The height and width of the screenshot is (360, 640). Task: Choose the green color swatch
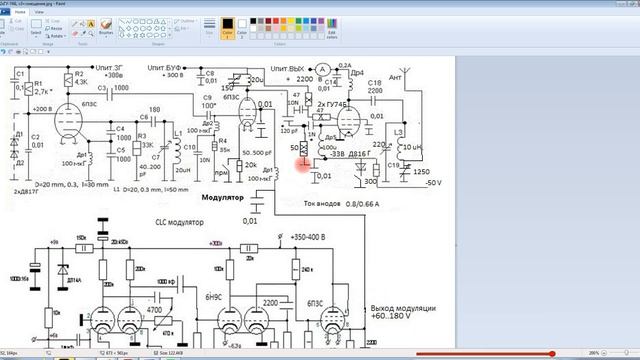point(298,21)
